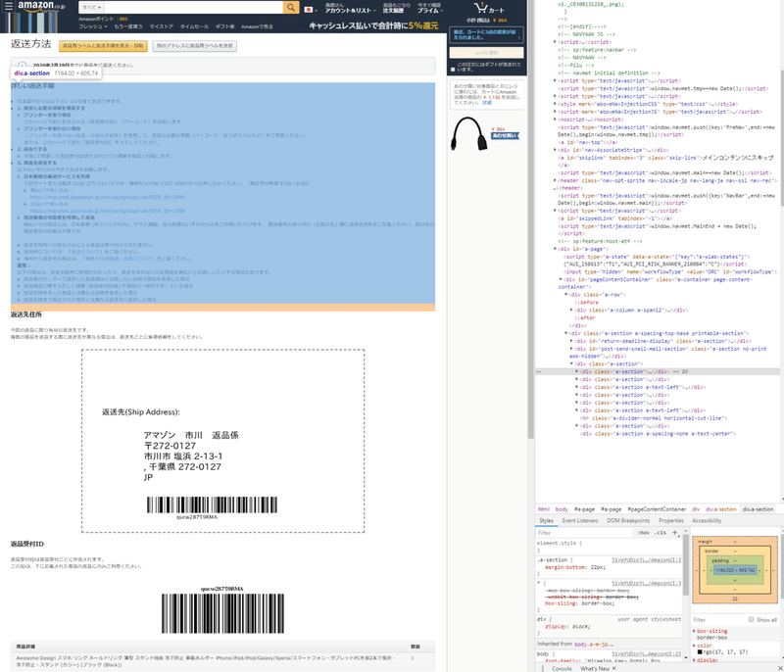The image size is (784, 672).
Task: Select the hr horizontal-cut-line DOM row
Action: coord(653,418)
